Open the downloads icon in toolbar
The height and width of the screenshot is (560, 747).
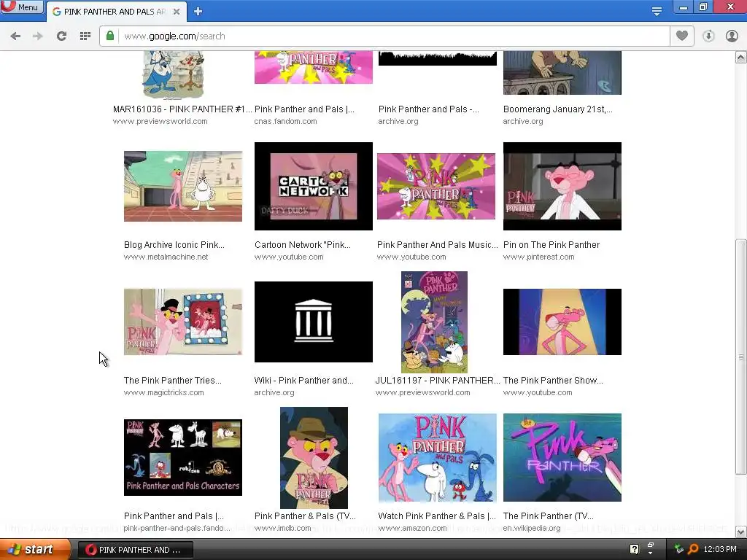pyautogui.click(x=708, y=36)
